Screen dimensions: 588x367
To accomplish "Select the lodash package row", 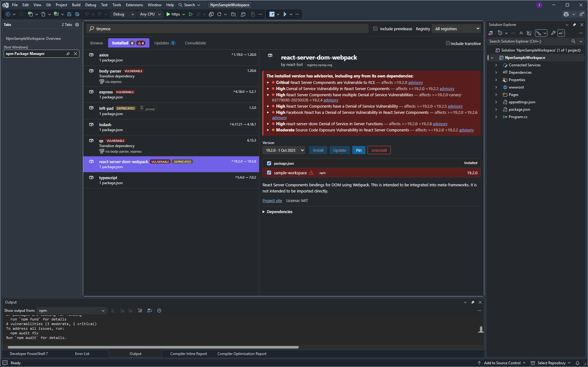I will [x=171, y=127].
